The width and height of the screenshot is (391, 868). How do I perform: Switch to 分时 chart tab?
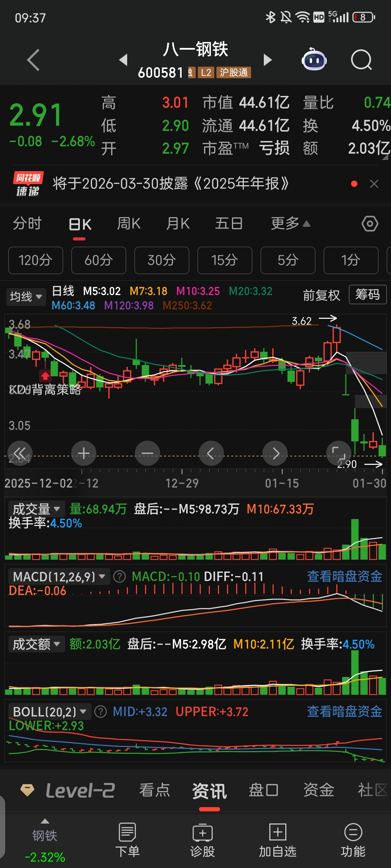[27, 224]
